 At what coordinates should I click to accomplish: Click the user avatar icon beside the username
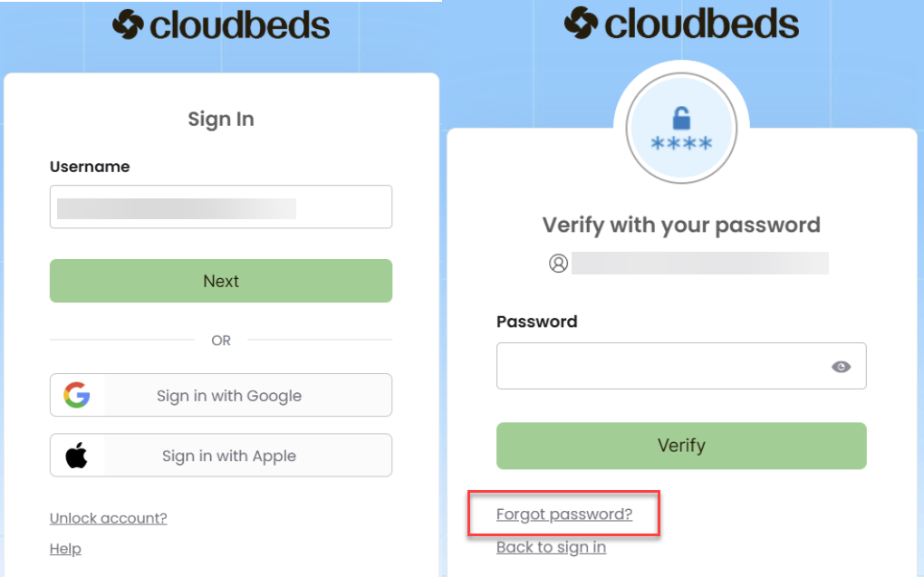pos(558,264)
